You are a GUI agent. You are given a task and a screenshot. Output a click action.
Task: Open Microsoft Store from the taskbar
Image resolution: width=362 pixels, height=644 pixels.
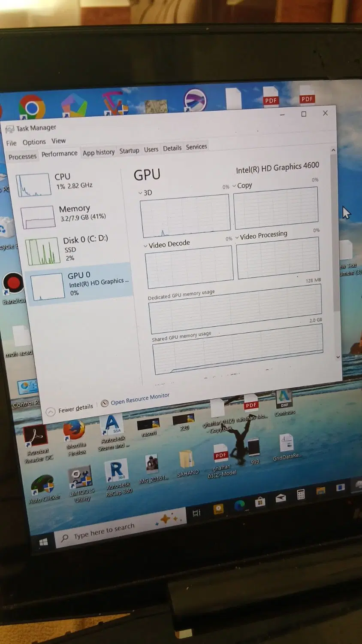[x=260, y=502]
